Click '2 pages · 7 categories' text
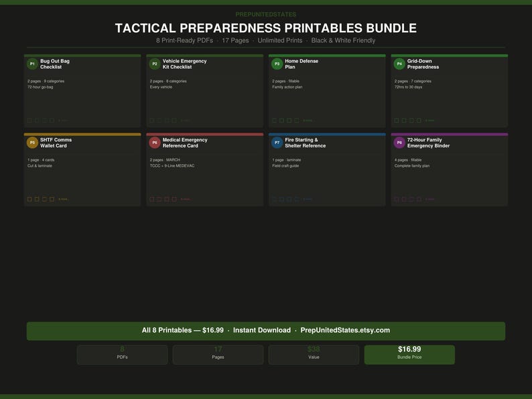 point(413,81)
